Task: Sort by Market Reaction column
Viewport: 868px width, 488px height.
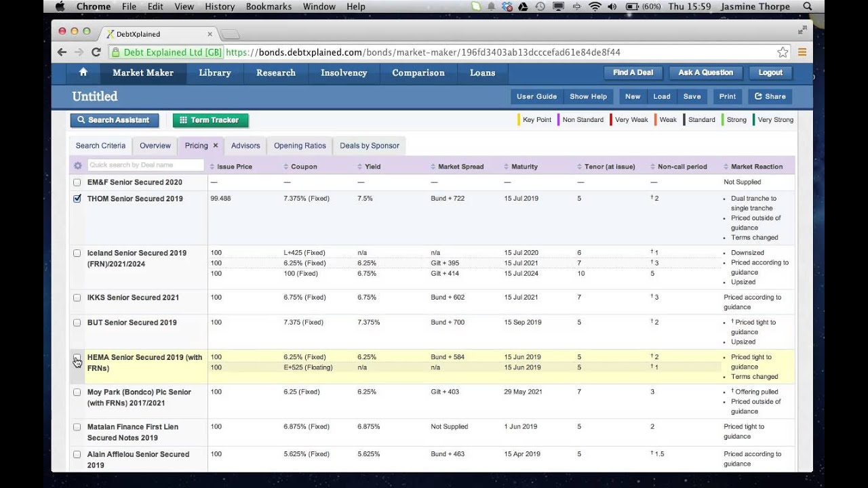Action: point(753,166)
